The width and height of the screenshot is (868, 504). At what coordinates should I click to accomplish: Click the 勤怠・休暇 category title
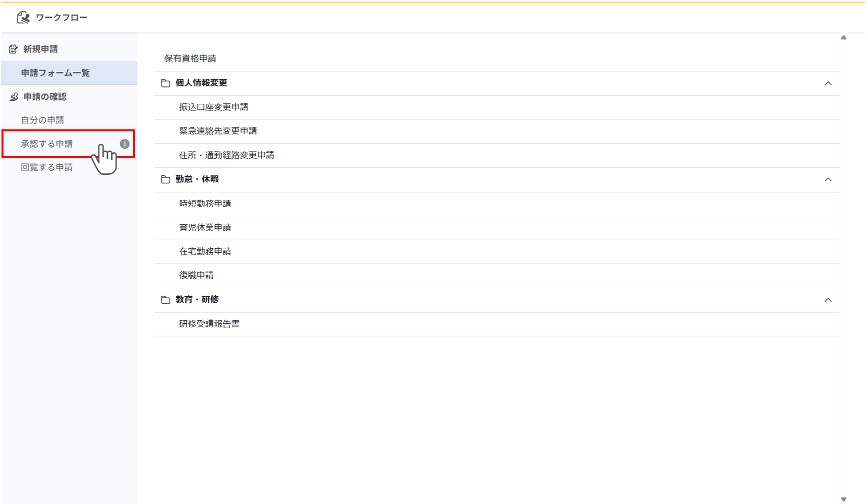pyautogui.click(x=197, y=179)
